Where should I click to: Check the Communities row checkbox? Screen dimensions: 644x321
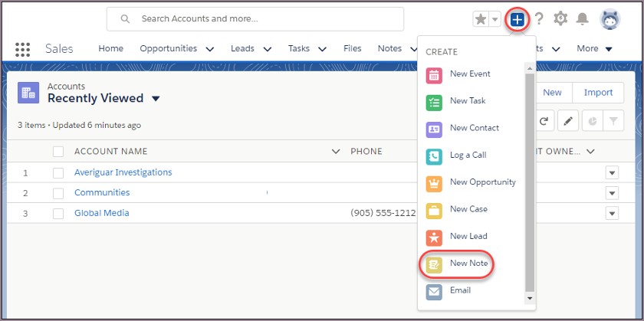(x=58, y=193)
